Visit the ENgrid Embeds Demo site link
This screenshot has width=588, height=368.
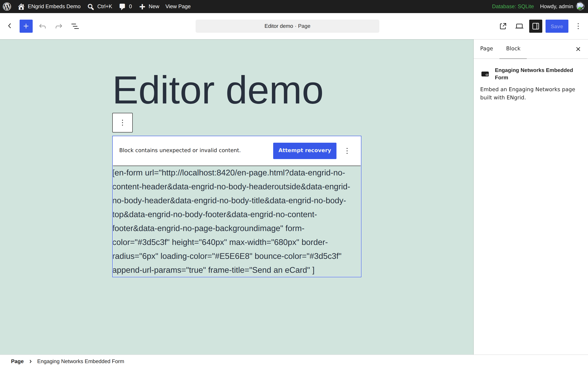(x=49, y=6)
